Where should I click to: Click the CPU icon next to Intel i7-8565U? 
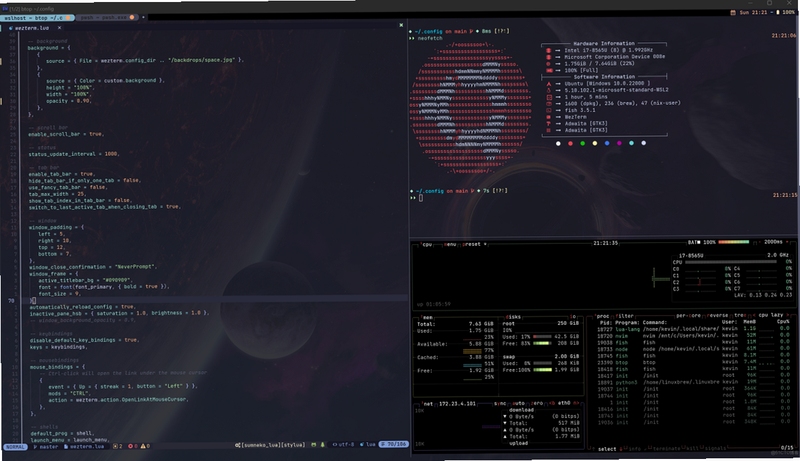pyautogui.click(x=548, y=50)
